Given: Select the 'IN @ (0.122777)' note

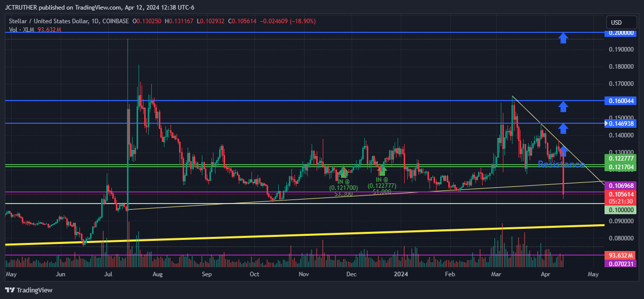Looking at the screenshot, I should pos(382,185).
